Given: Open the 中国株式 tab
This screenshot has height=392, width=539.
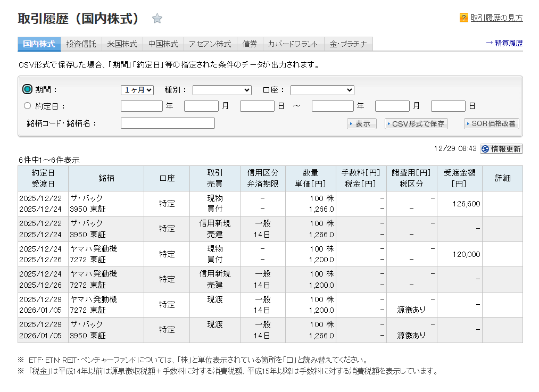Looking at the screenshot, I should (163, 44).
